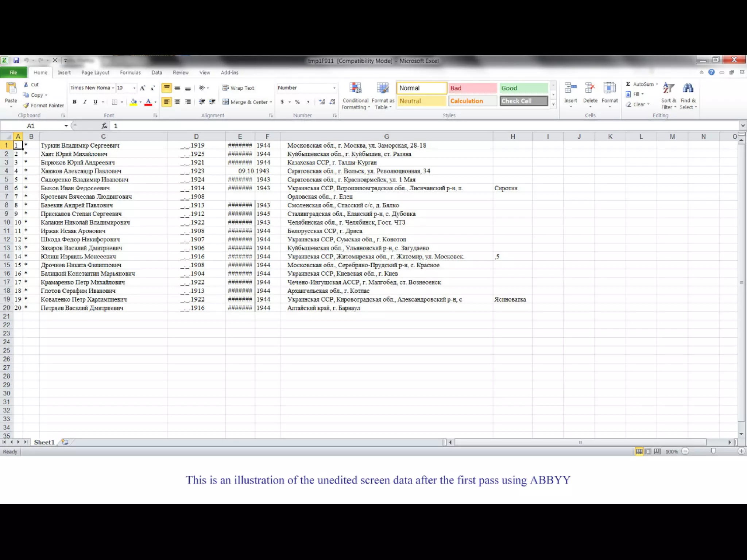
Task: Toggle Italic formatting
Action: pyautogui.click(x=85, y=102)
